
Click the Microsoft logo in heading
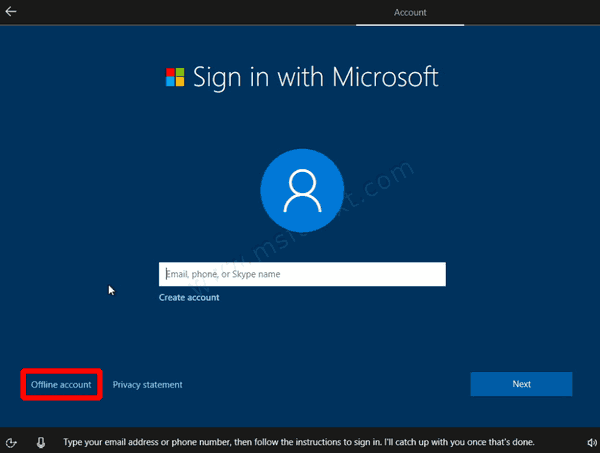175,77
